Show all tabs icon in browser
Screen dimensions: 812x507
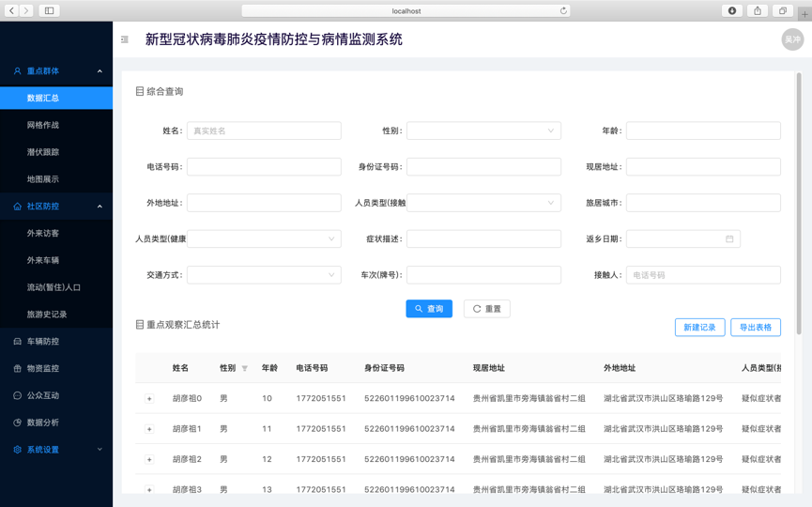(x=783, y=10)
